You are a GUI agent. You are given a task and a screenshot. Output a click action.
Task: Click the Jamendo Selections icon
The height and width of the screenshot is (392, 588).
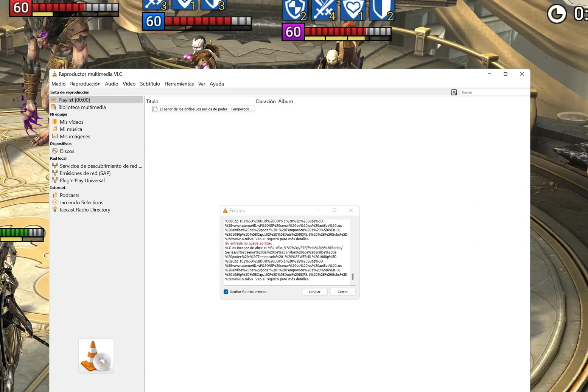point(55,202)
